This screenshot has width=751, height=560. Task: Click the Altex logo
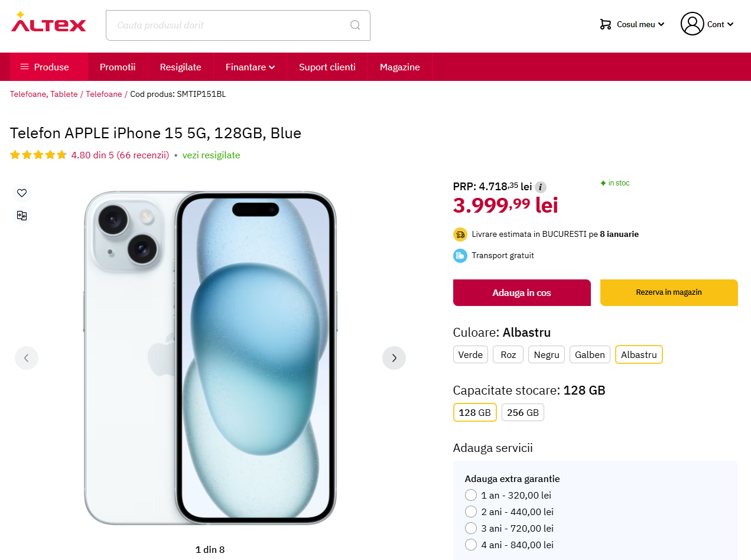pyautogui.click(x=48, y=22)
